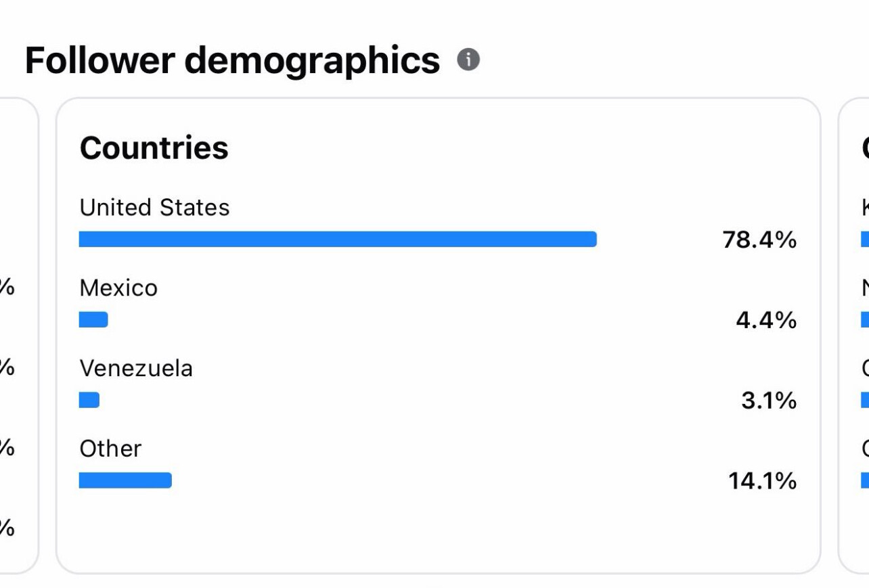The height and width of the screenshot is (588, 869).
Task: Click the Other category blue bar
Action: 125,480
